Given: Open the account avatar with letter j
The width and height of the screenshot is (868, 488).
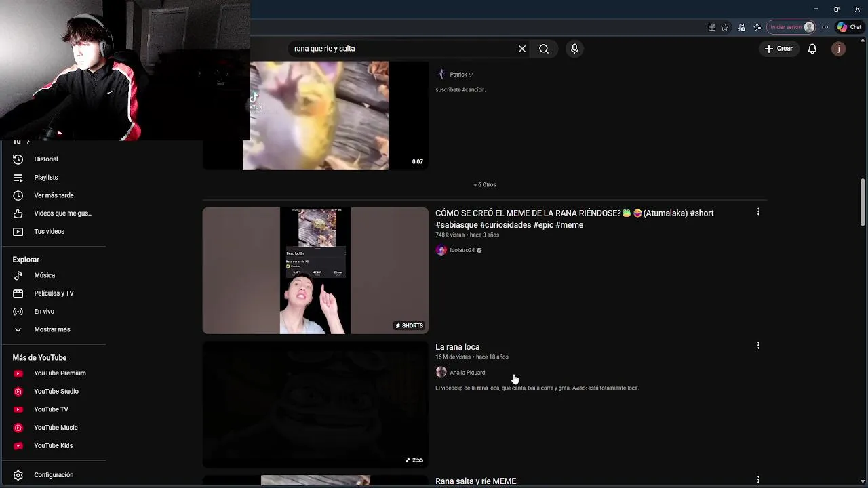Looking at the screenshot, I should 839,49.
